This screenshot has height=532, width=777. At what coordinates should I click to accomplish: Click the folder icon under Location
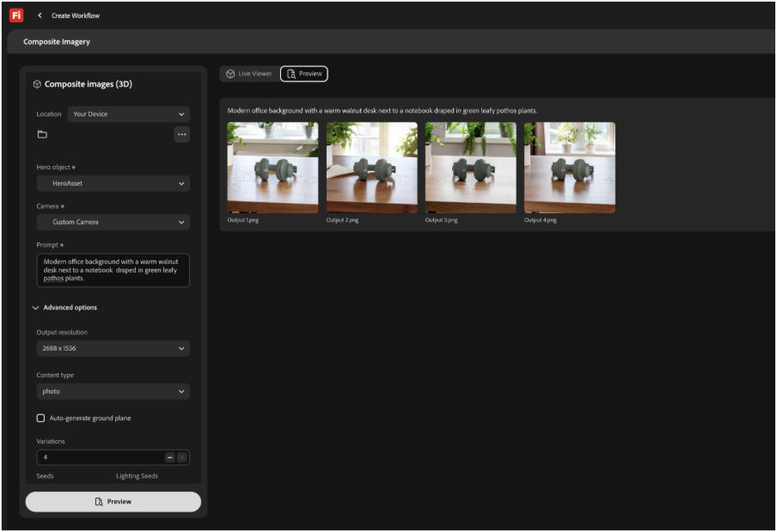click(x=42, y=134)
